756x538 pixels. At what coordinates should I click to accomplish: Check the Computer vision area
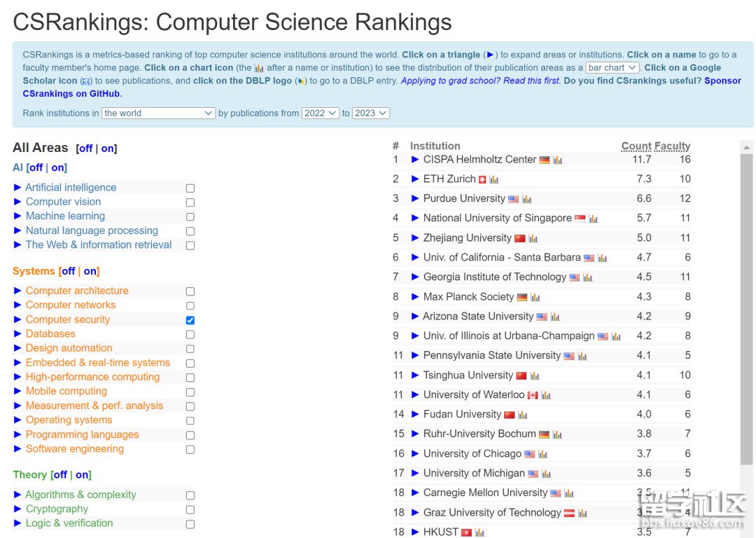pyautogui.click(x=190, y=202)
